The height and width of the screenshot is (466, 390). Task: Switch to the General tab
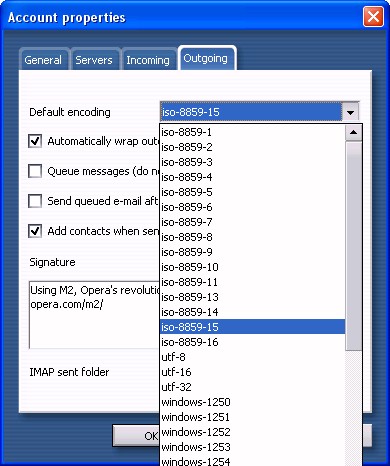point(43,60)
